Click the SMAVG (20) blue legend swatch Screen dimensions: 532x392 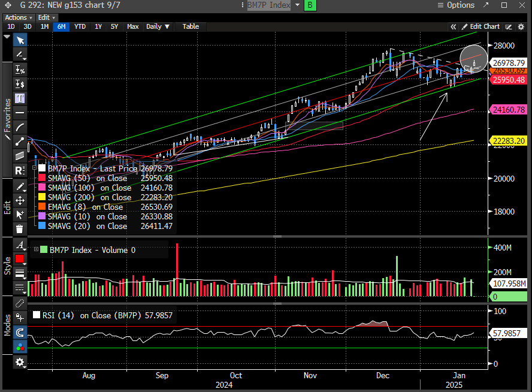42,225
